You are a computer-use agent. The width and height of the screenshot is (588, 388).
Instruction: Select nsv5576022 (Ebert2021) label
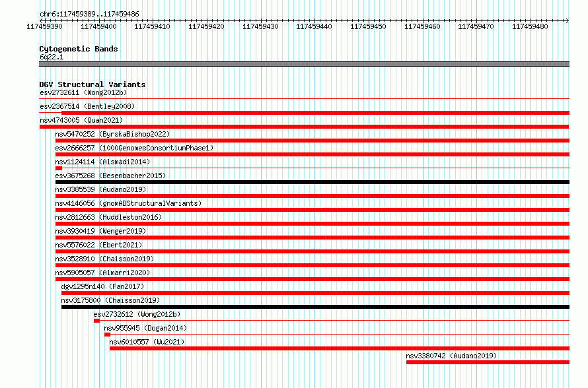point(98,245)
